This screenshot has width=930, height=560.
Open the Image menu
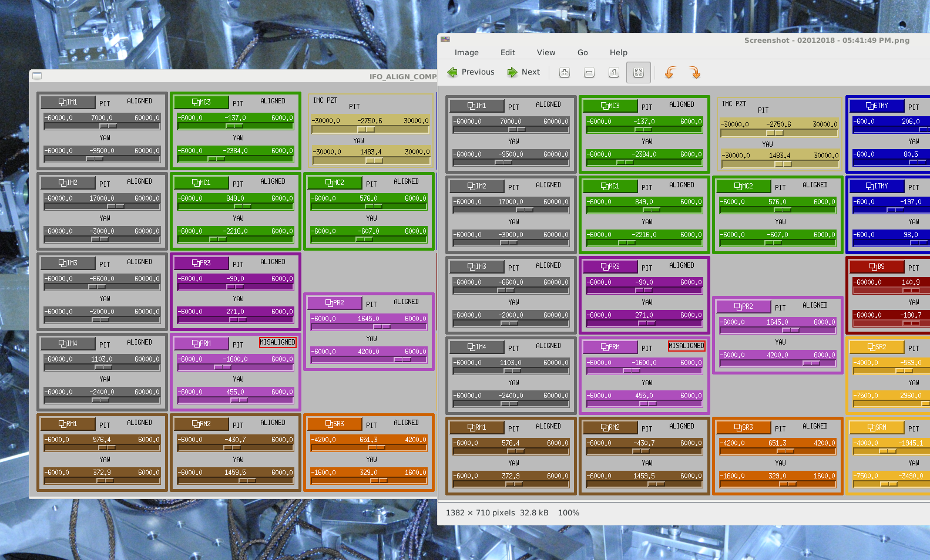pyautogui.click(x=466, y=52)
